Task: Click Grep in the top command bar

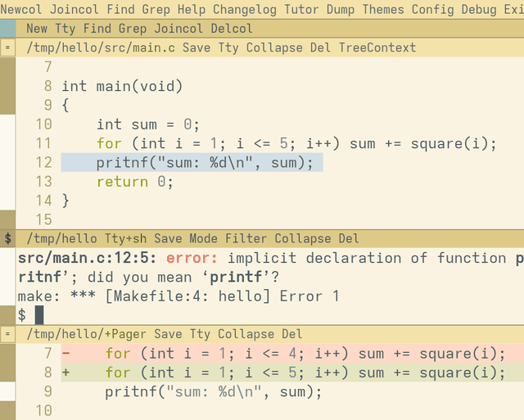Action: coord(156,9)
